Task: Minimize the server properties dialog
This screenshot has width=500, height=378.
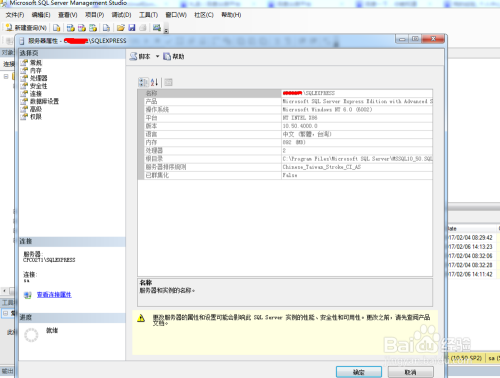Action: coord(402,39)
